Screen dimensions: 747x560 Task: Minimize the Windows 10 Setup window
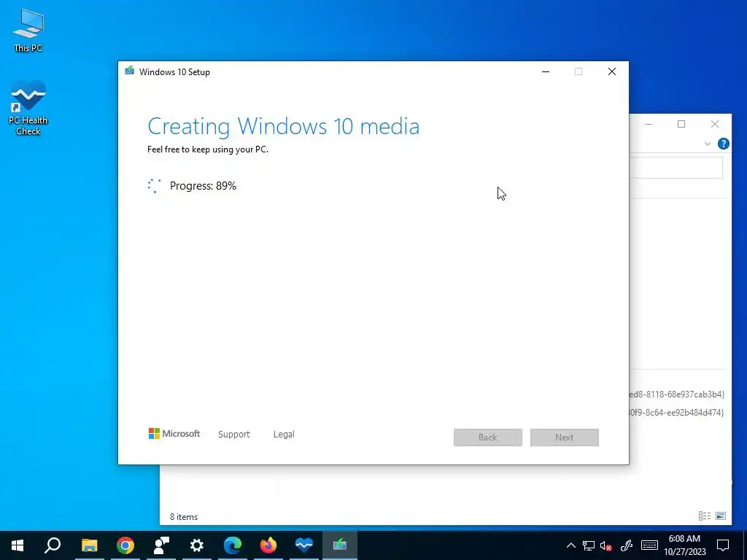[546, 72]
